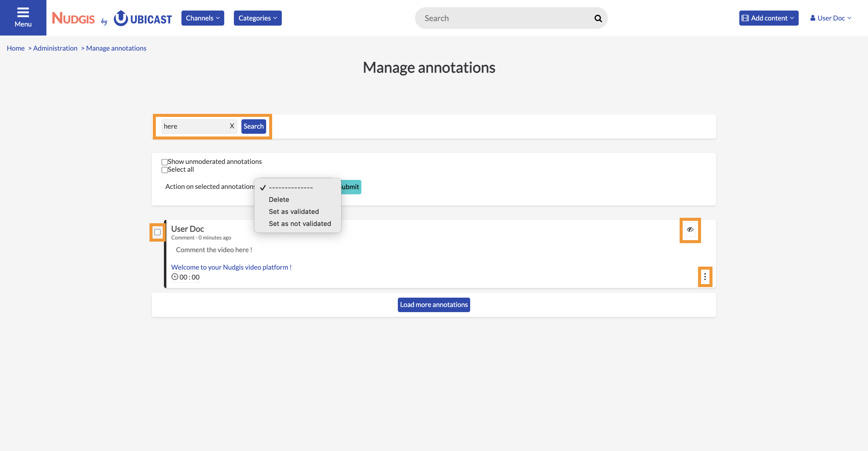This screenshot has width=868, height=451.
Task: Focus the top Search input field
Action: tap(505, 18)
